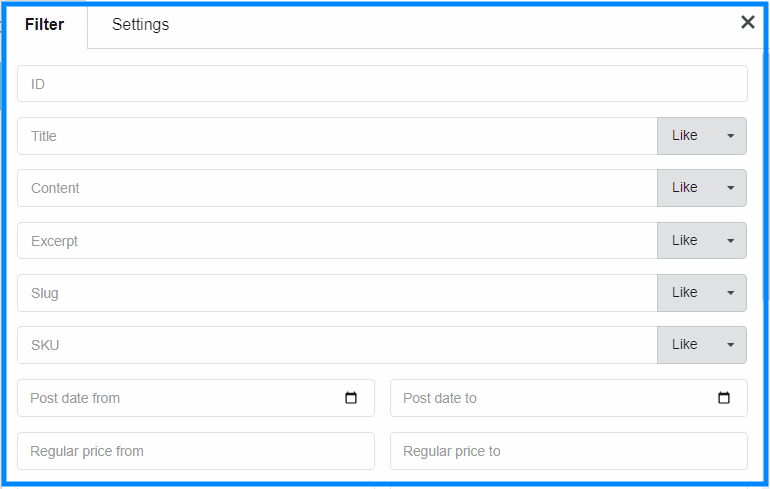Click the Regular price to field
770x489 pixels.
(569, 451)
